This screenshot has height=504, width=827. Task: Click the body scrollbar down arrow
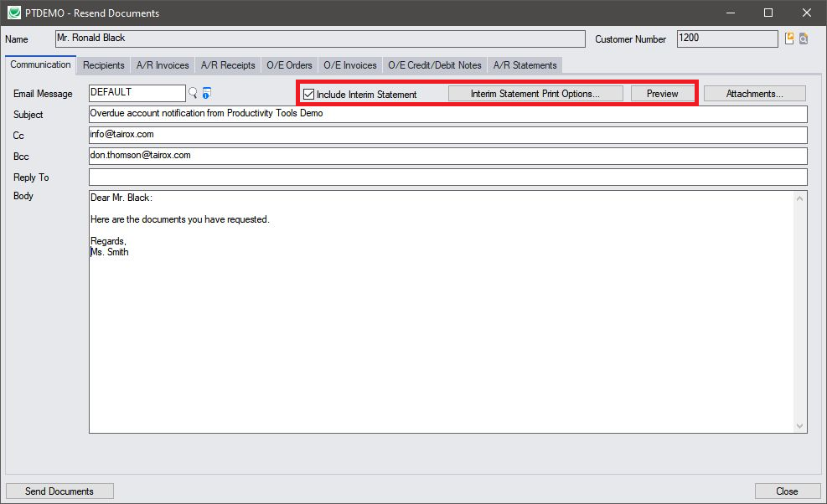click(x=800, y=425)
